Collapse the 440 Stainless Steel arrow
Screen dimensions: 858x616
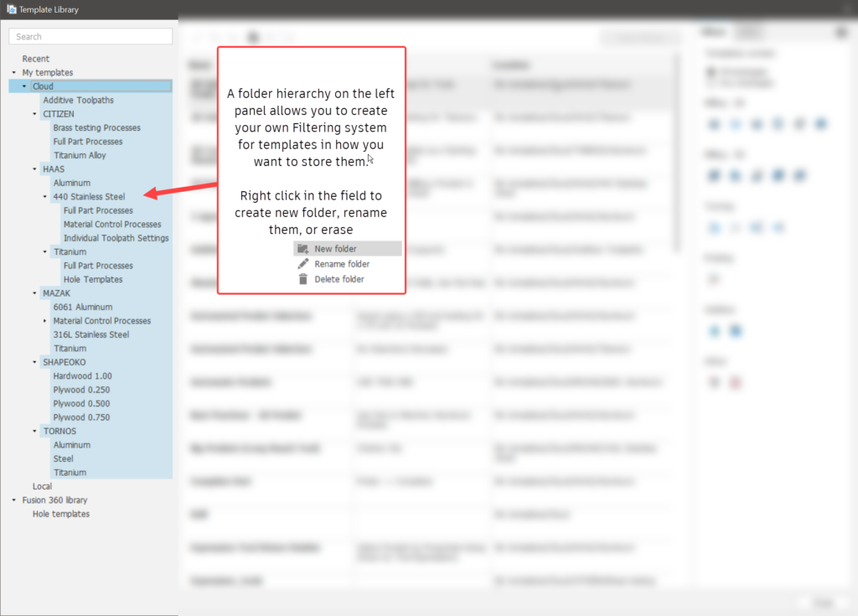[x=45, y=197]
